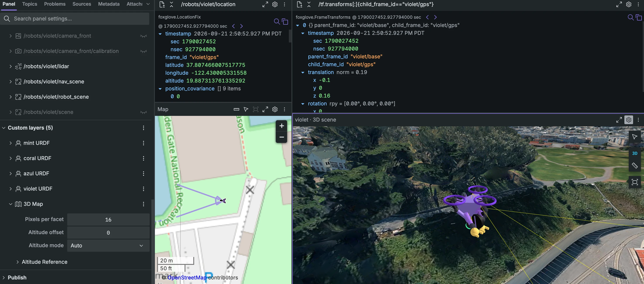Collapse the position_covariance array node
644x284 pixels.
pyautogui.click(x=160, y=89)
